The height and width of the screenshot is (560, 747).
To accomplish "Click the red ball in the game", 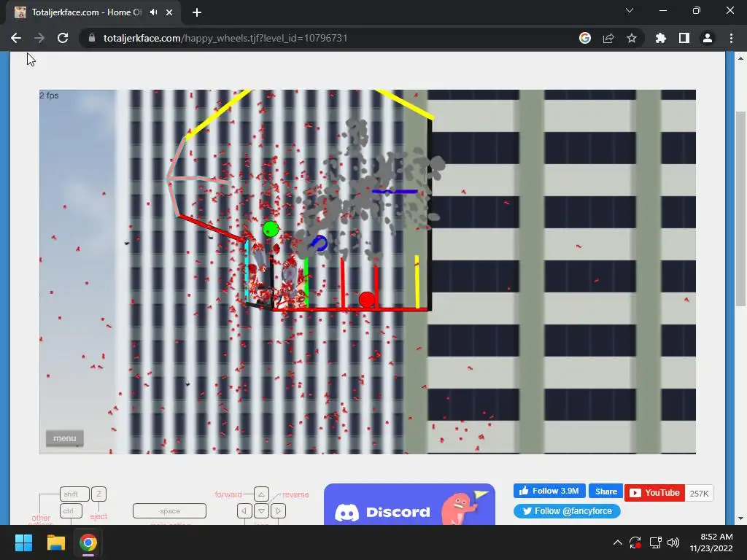I will point(367,300).
